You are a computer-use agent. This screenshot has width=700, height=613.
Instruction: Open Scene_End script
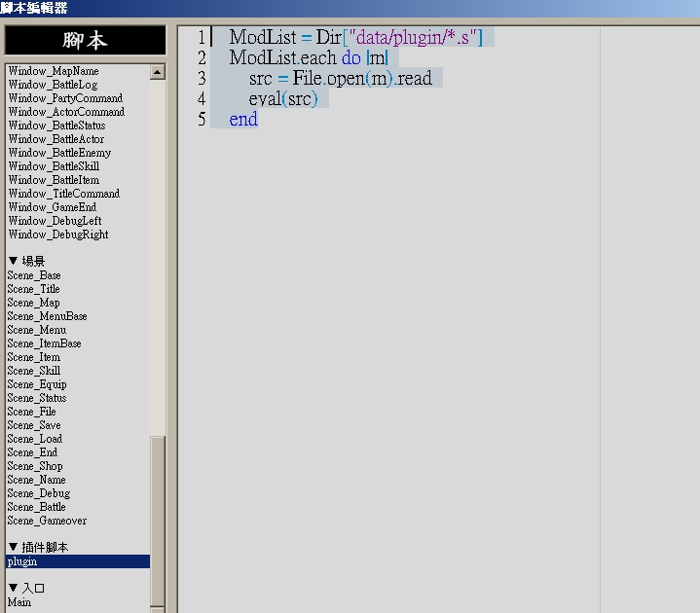coord(32,452)
